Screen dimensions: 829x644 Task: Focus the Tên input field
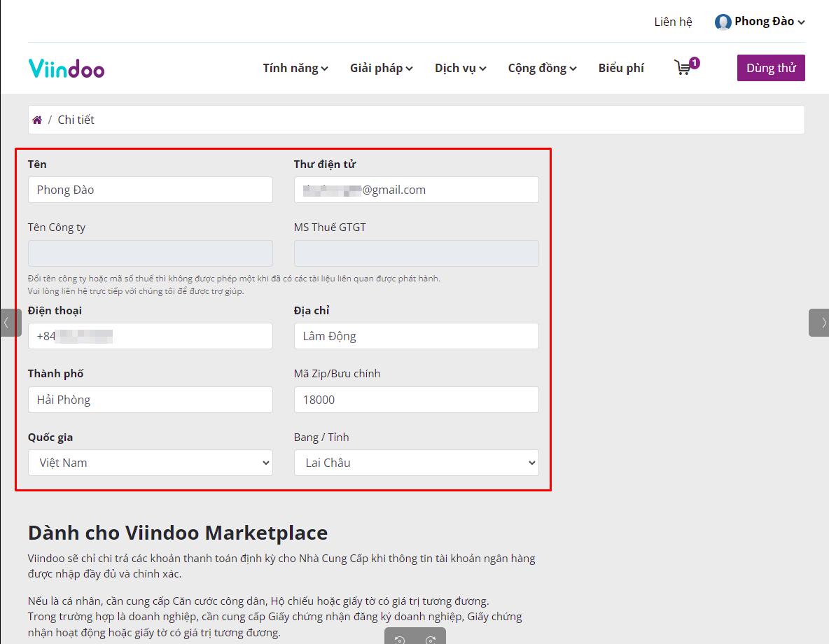click(150, 190)
